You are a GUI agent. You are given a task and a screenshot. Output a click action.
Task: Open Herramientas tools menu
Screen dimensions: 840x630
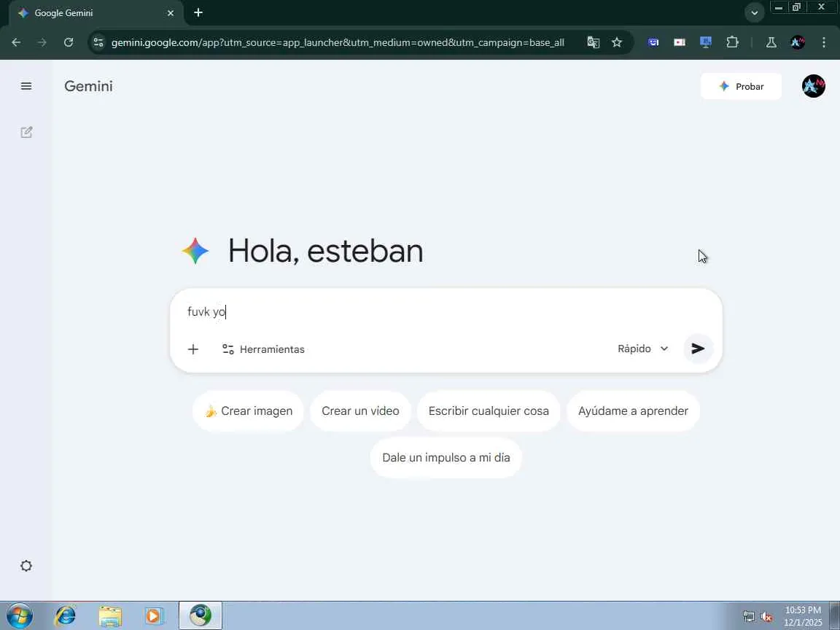coord(263,349)
